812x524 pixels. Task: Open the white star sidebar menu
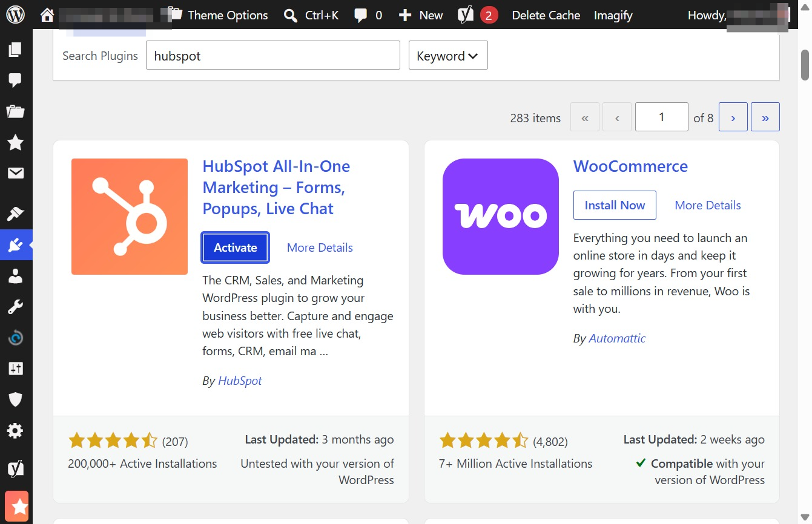coord(15,143)
